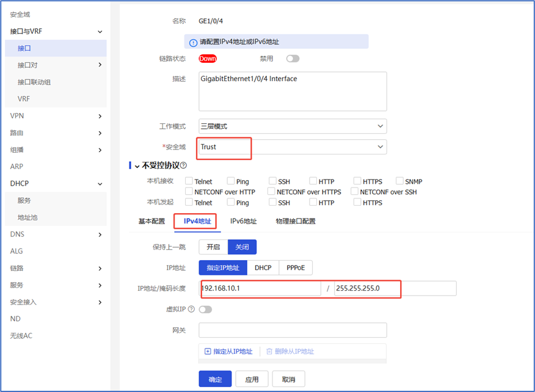
Task: Check the SNMP checkbox
Action: point(399,181)
